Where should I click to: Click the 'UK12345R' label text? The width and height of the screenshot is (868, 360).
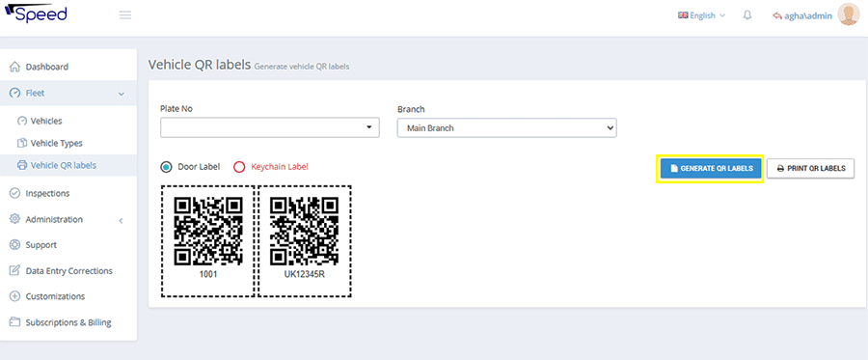(305, 274)
